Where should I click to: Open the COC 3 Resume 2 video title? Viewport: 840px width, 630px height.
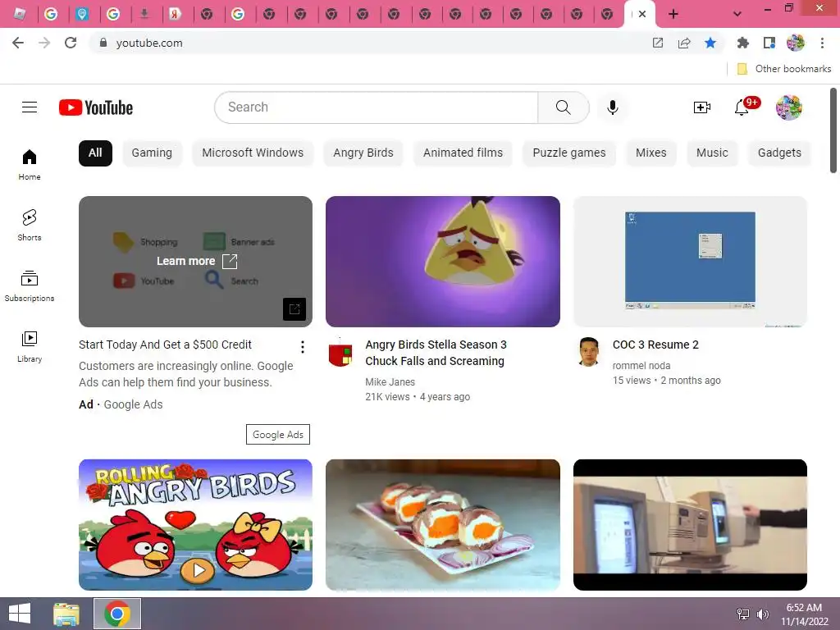coord(655,345)
